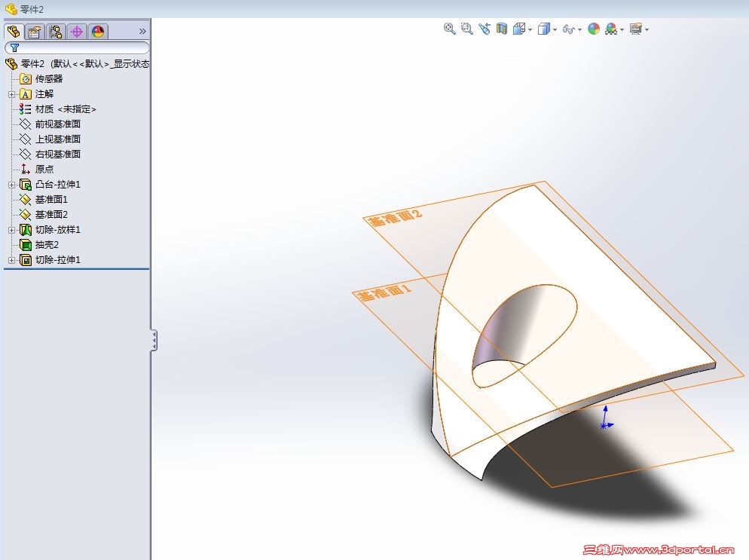Click the Hide/Show Items glasses icon
Viewport: 749px width, 560px height.
tap(568, 29)
